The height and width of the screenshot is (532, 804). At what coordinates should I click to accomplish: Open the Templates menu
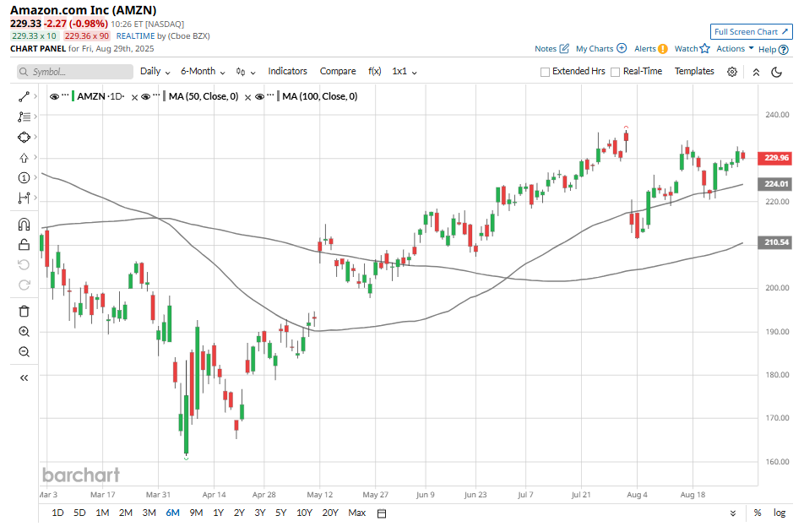click(x=694, y=71)
